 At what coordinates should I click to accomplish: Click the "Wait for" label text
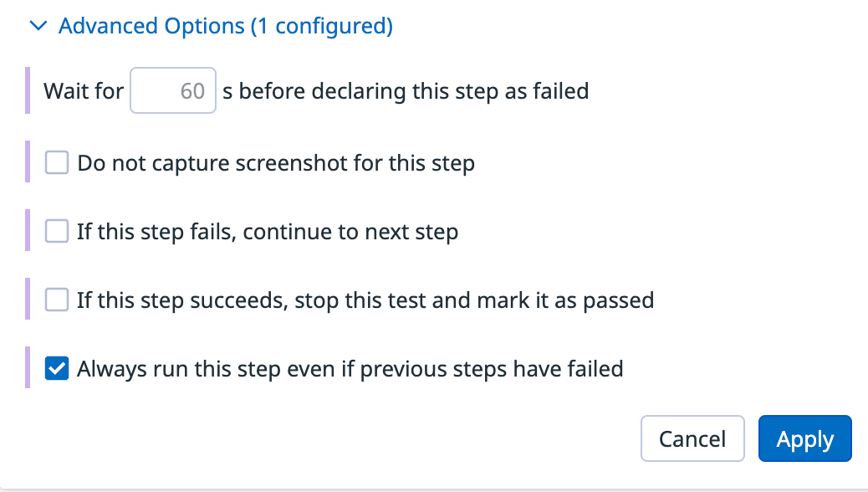click(84, 90)
